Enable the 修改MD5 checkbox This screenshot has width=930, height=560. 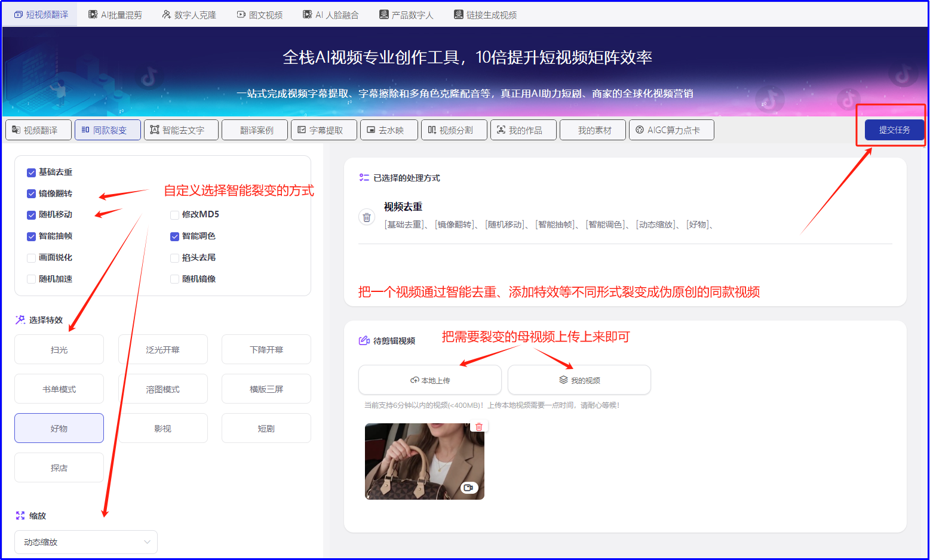[174, 214]
